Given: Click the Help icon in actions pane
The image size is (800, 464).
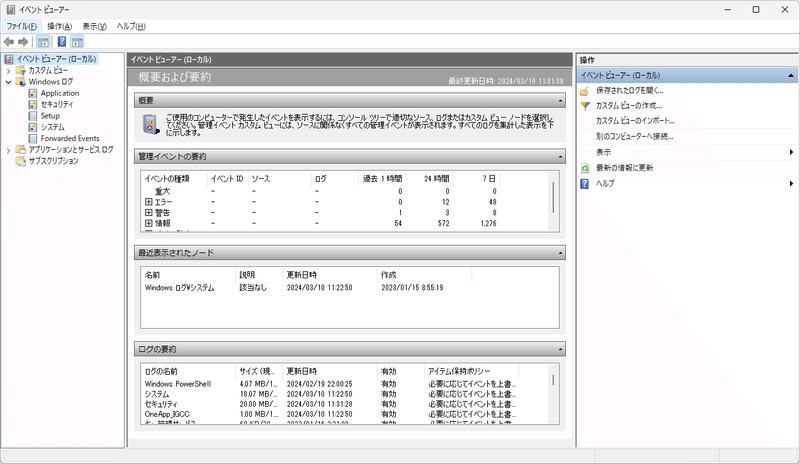Looking at the screenshot, I should (585, 184).
